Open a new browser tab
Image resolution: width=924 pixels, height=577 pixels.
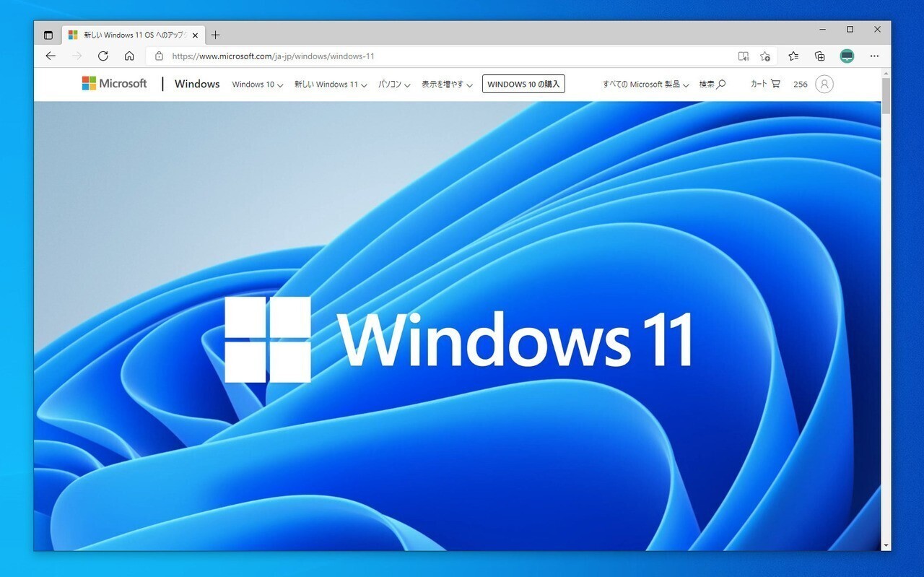[215, 35]
